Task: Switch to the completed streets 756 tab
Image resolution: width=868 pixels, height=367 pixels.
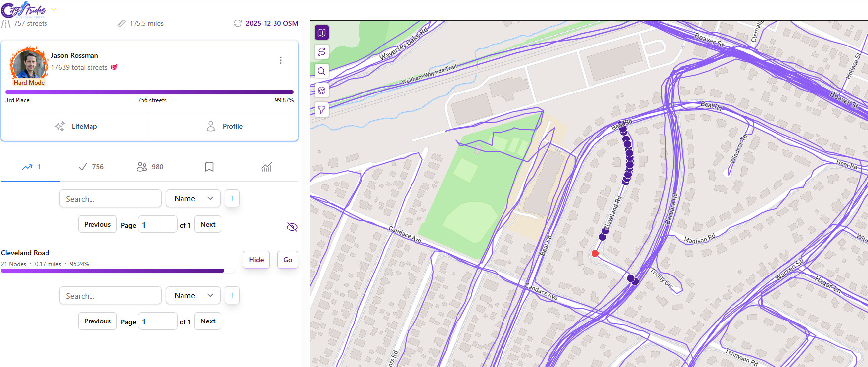Action: coord(91,167)
